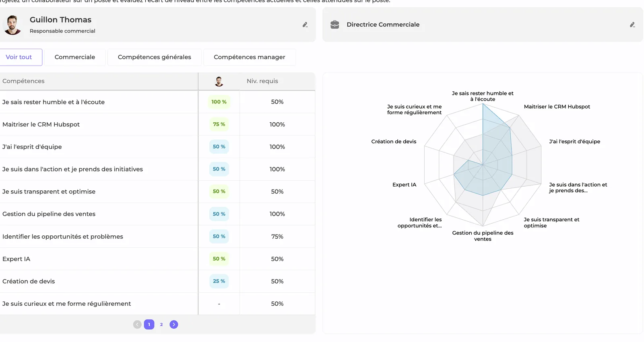
Task: Click Guillon Thomas profile photo
Action: click(12, 25)
